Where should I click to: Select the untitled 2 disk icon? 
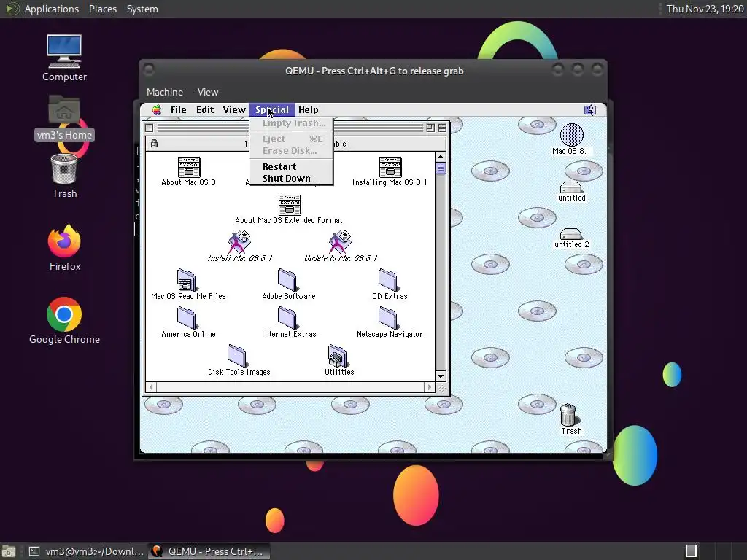click(570, 234)
